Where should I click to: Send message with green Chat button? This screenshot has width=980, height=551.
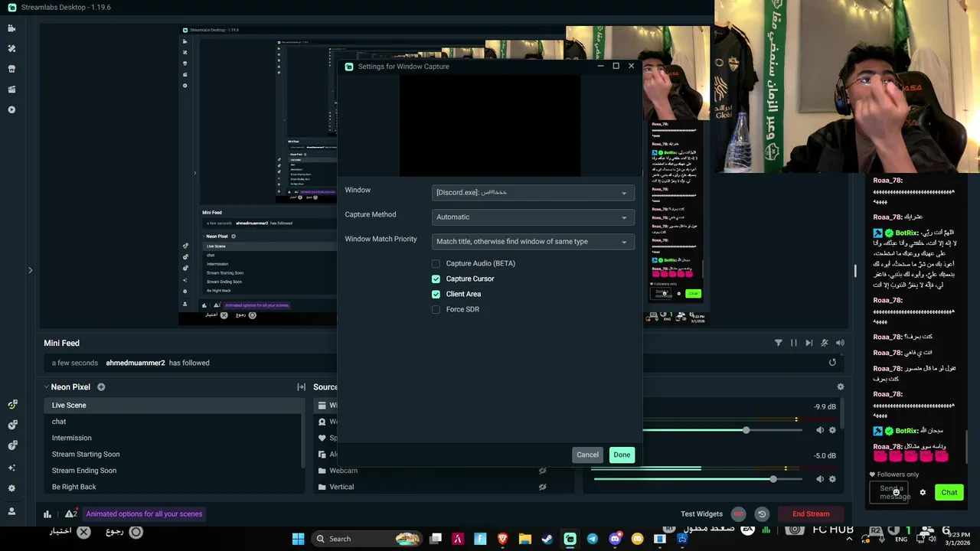pyautogui.click(x=949, y=493)
